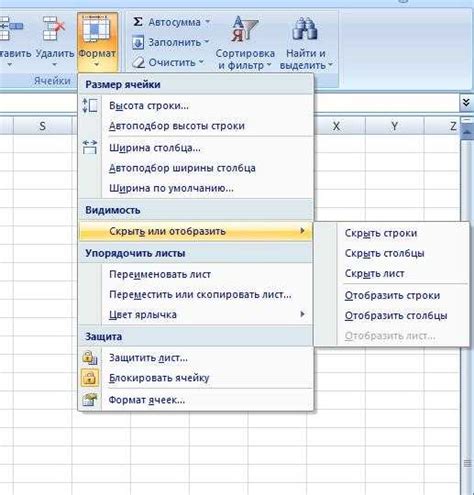474x495 pixels.
Task: Select Автоподбор ширины столбца
Action: pyautogui.click(x=182, y=168)
